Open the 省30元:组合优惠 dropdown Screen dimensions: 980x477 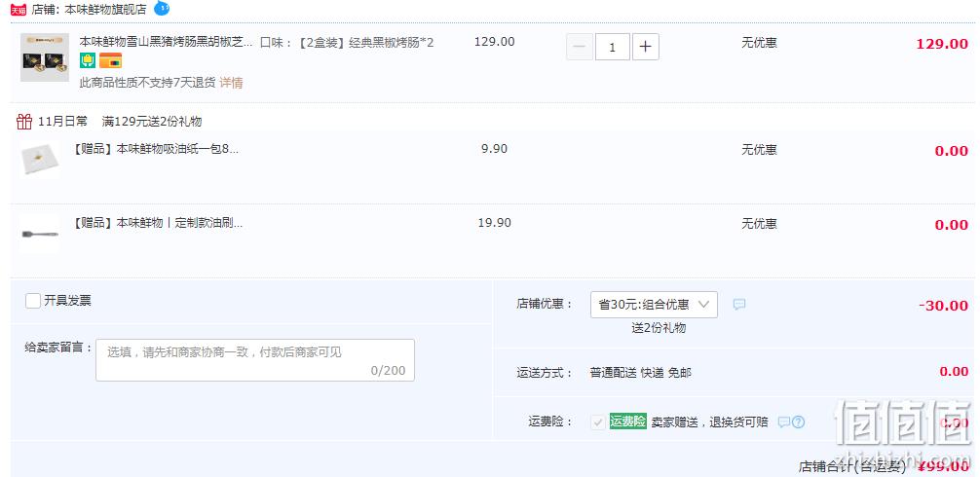(654, 305)
